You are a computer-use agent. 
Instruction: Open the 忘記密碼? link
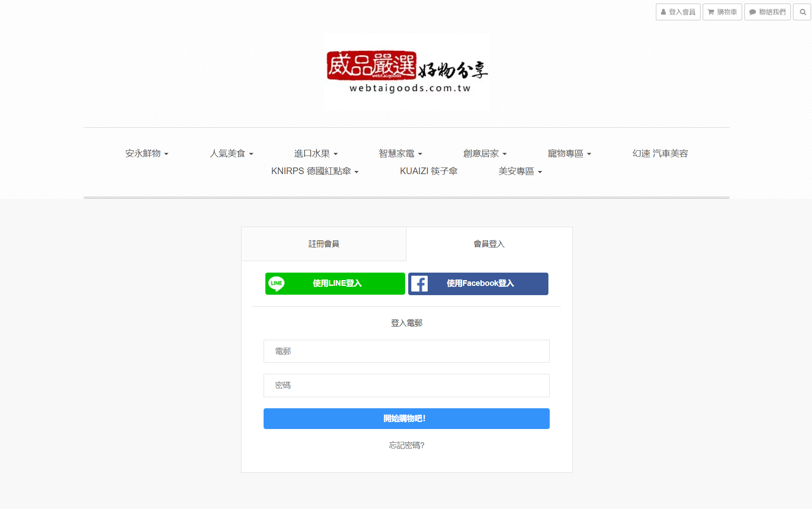click(x=406, y=445)
